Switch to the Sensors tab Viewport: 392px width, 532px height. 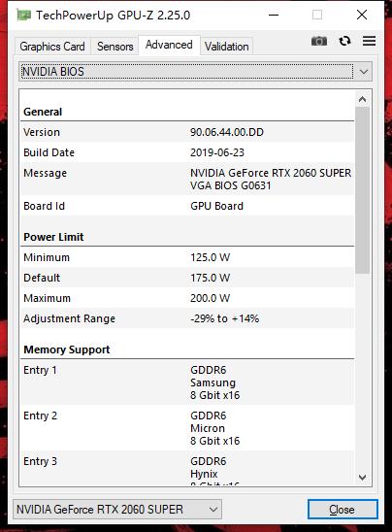coord(114,47)
